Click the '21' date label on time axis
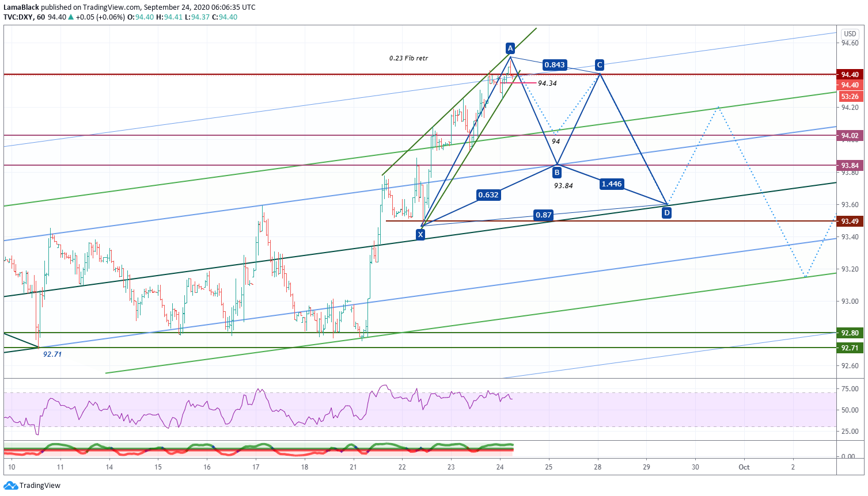Screen dimensions: 868x496 (x=353, y=467)
